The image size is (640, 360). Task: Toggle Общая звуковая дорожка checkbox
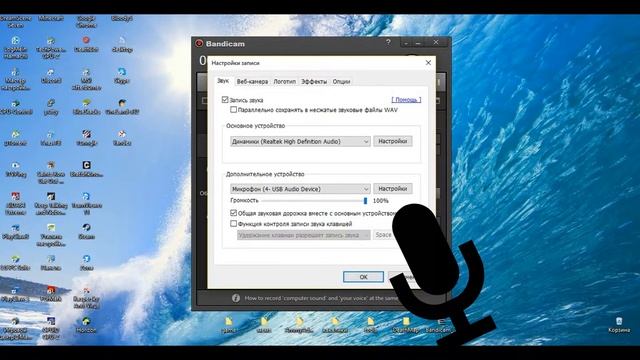tap(233, 213)
